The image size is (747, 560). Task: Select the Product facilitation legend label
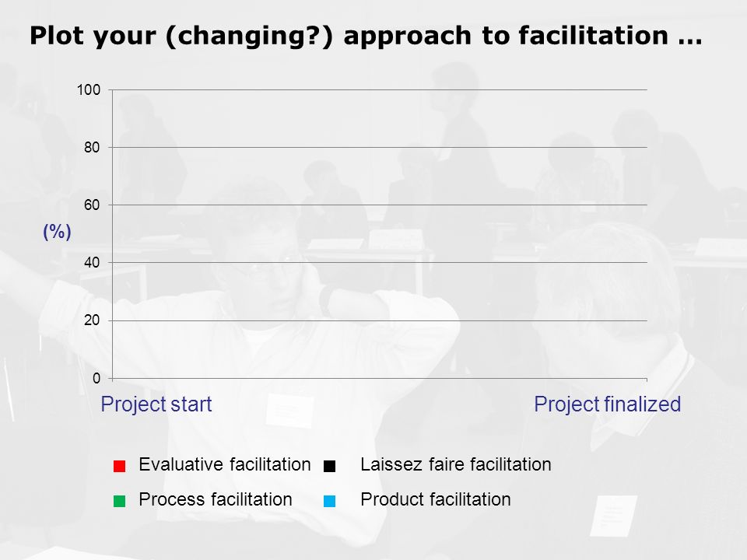(x=436, y=499)
